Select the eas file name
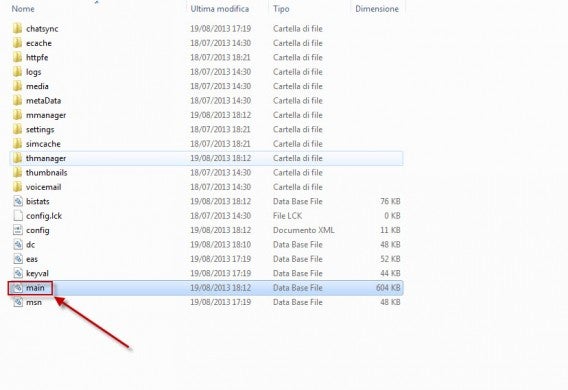 (32, 259)
